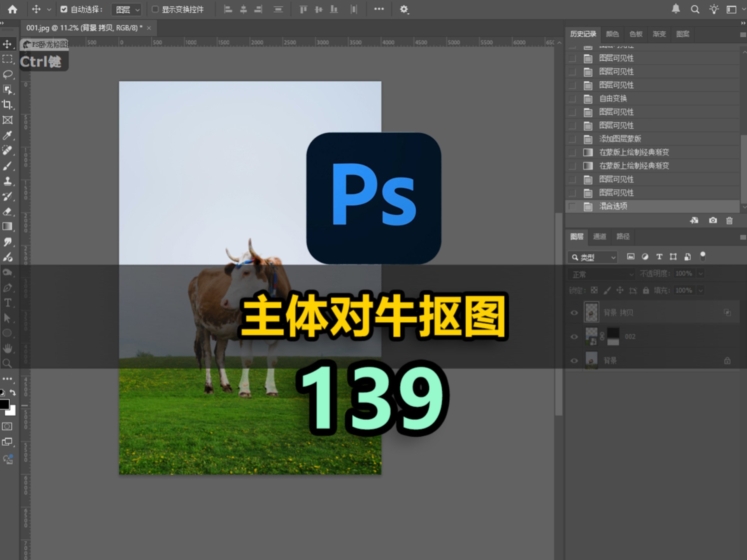Open the Discover lightbulb icon
The image size is (747, 560).
tap(714, 9)
